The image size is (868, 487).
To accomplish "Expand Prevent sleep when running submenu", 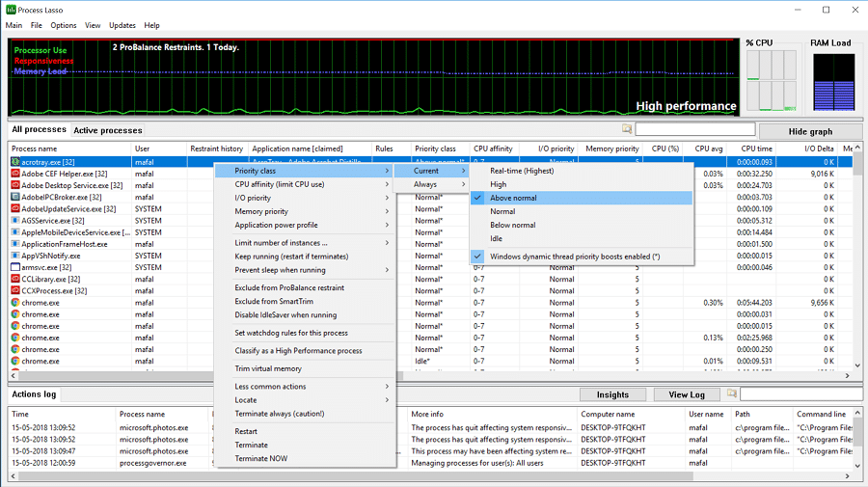I will pyautogui.click(x=305, y=270).
